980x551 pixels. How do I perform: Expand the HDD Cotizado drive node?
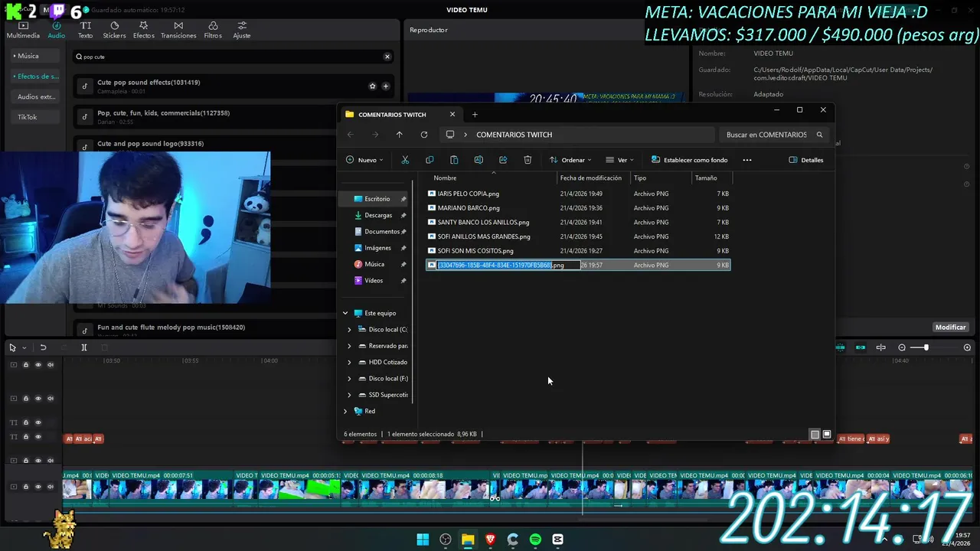pos(350,362)
